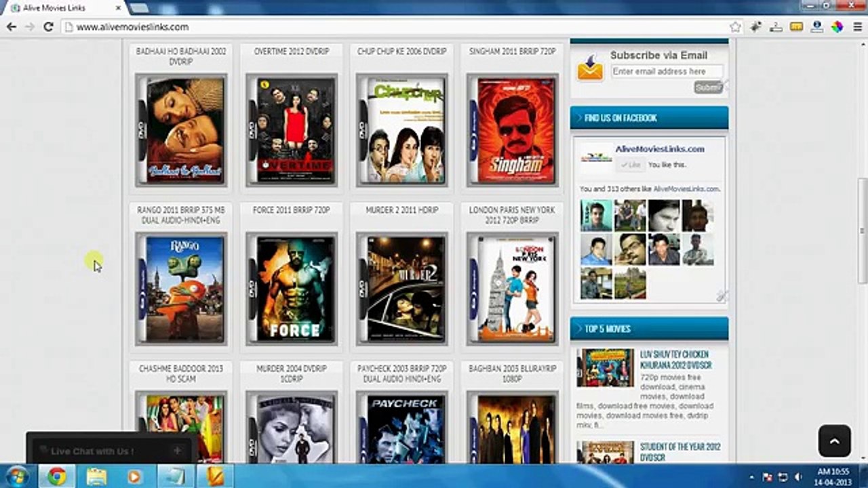Click the Top 5 Movies header

coord(649,328)
